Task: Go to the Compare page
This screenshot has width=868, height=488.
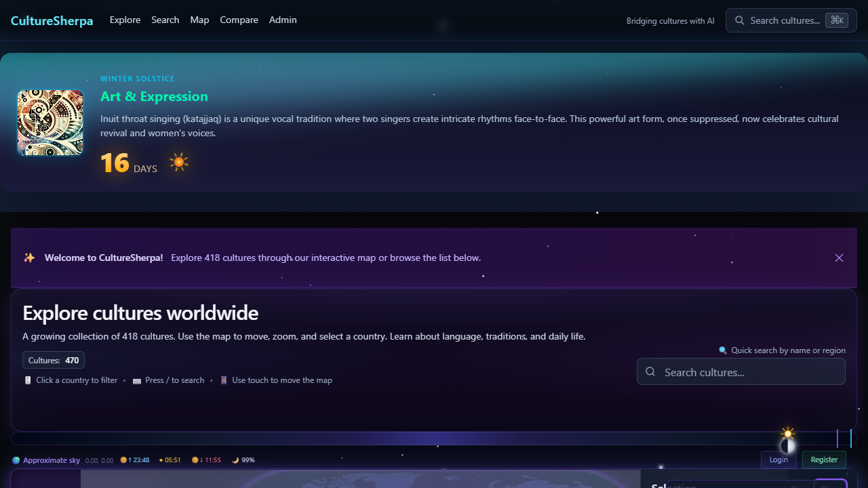Action: point(239,20)
